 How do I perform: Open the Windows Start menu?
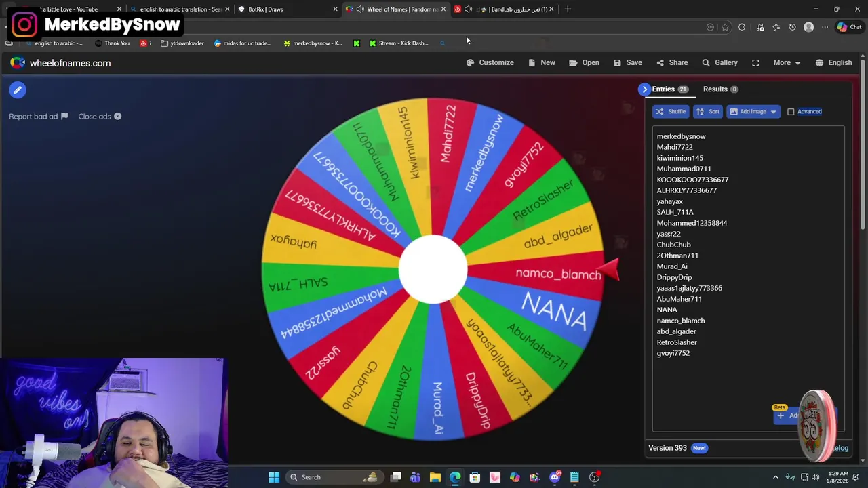click(274, 477)
